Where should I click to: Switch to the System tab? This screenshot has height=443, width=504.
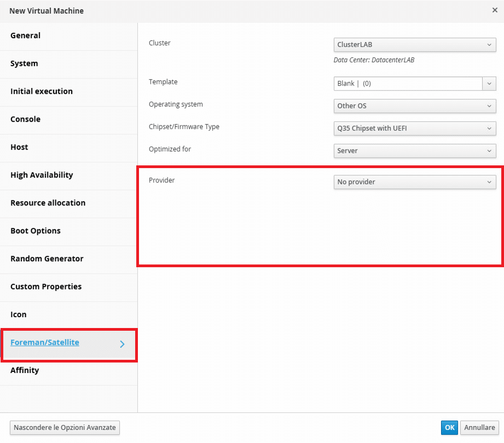69,64
